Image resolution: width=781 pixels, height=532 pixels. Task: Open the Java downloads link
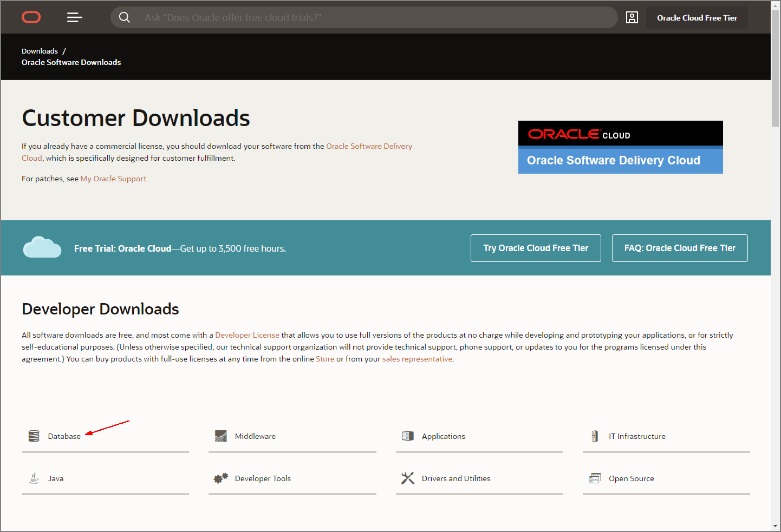click(56, 478)
